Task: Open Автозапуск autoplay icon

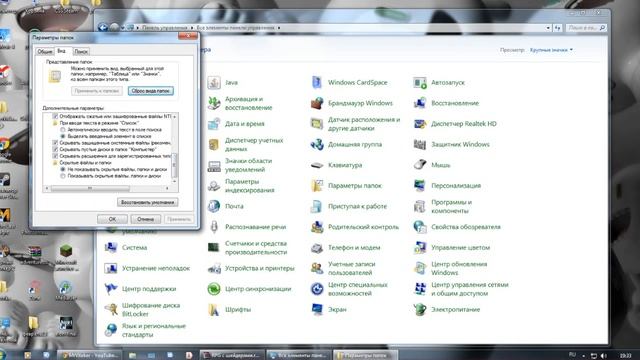Action: point(420,82)
